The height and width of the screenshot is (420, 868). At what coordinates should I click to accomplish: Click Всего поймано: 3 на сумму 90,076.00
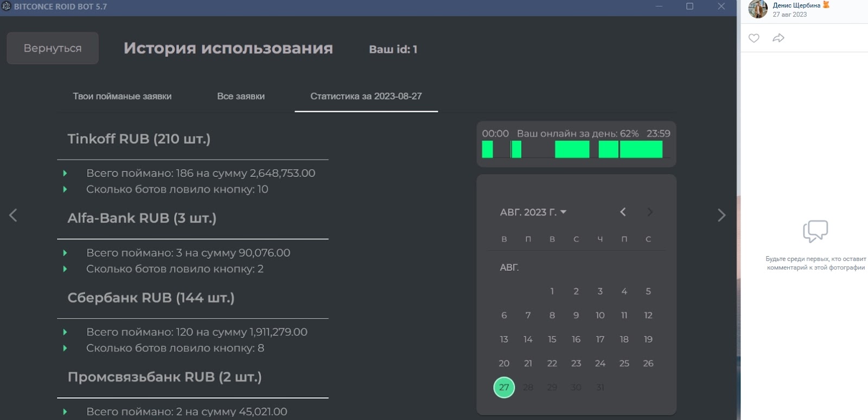[x=188, y=253]
